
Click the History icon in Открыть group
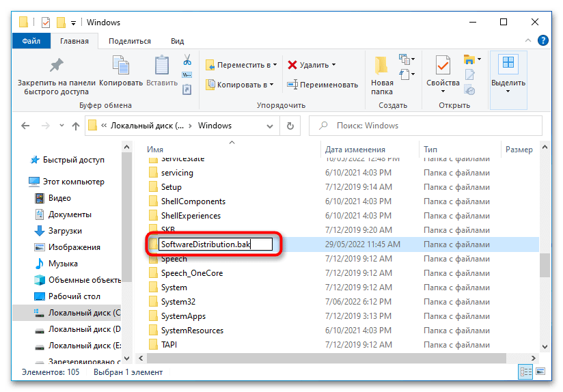pyautogui.click(x=469, y=89)
